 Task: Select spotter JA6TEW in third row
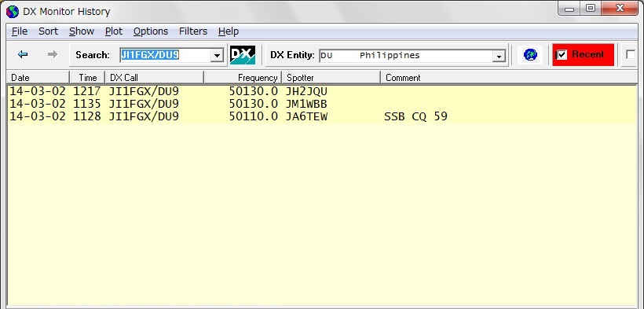coord(306,116)
